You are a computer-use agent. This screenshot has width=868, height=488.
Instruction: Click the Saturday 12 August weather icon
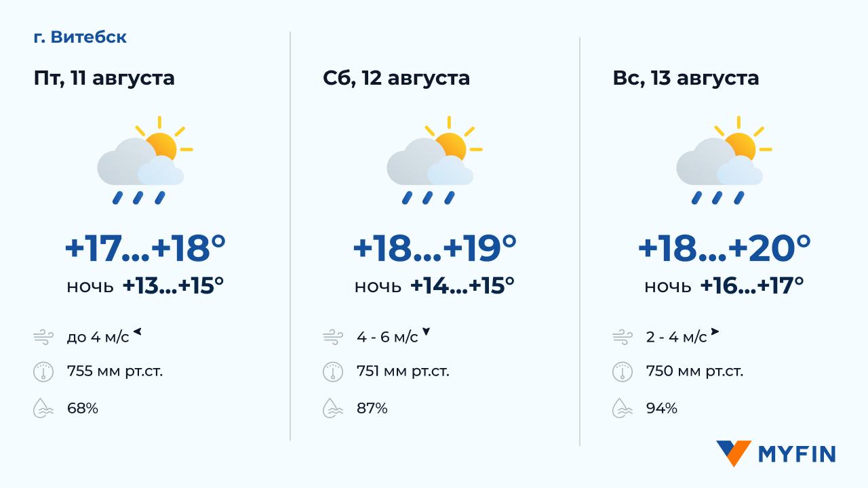tap(434, 161)
